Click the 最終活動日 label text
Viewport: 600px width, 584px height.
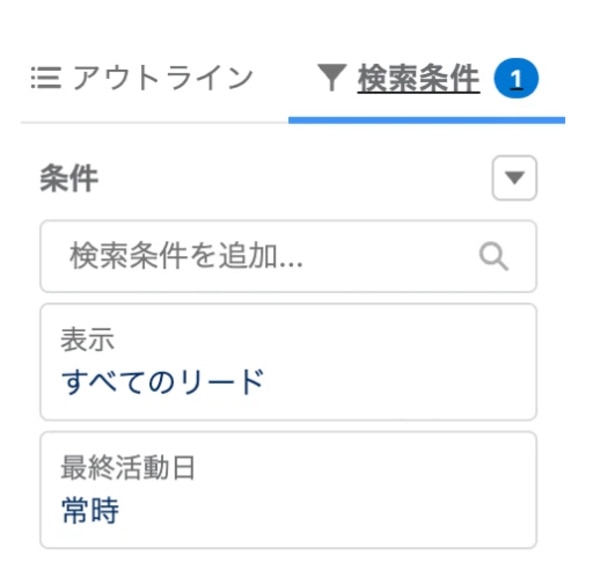(128, 467)
